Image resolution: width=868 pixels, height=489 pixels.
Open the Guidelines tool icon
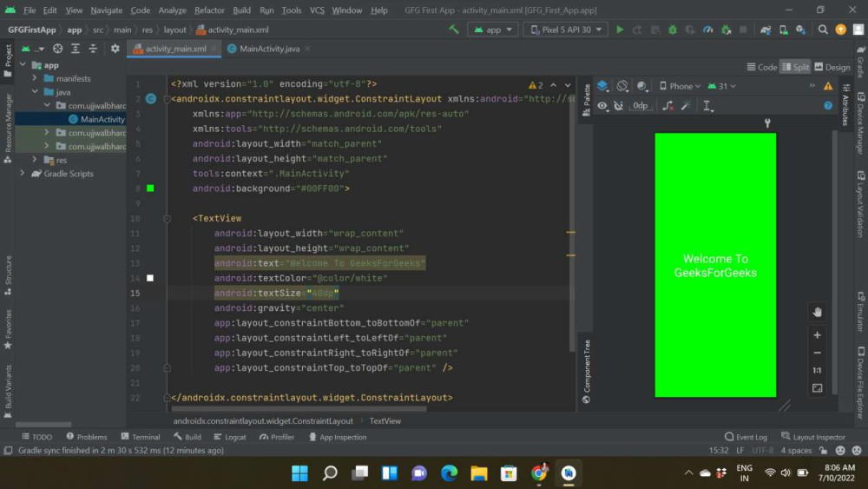tap(707, 106)
